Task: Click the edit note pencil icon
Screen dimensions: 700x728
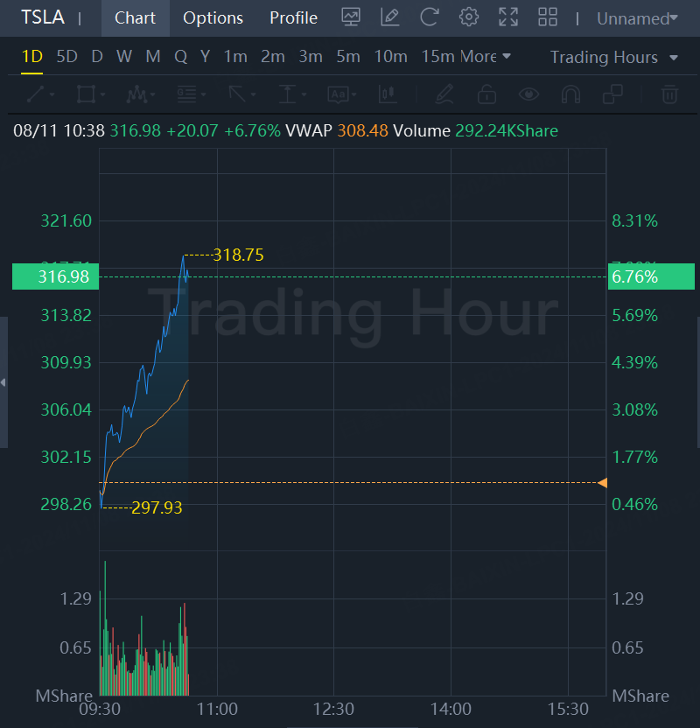Action: tap(390, 17)
